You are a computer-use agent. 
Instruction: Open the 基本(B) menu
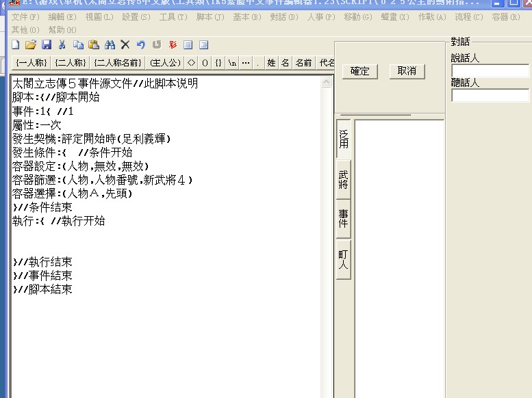(247, 17)
